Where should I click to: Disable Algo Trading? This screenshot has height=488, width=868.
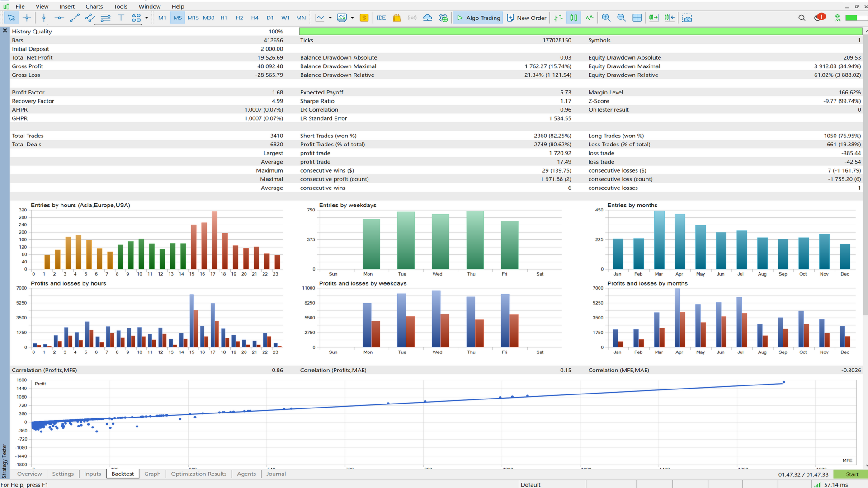(x=477, y=18)
